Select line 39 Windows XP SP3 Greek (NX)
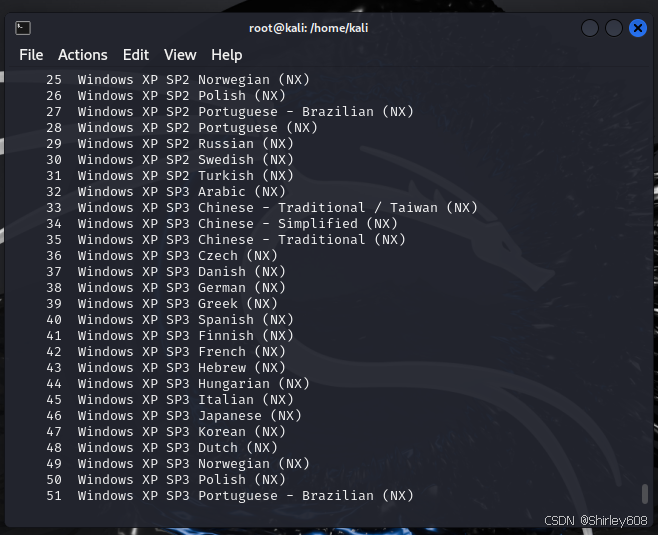The height and width of the screenshot is (535, 658). coord(162,303)
